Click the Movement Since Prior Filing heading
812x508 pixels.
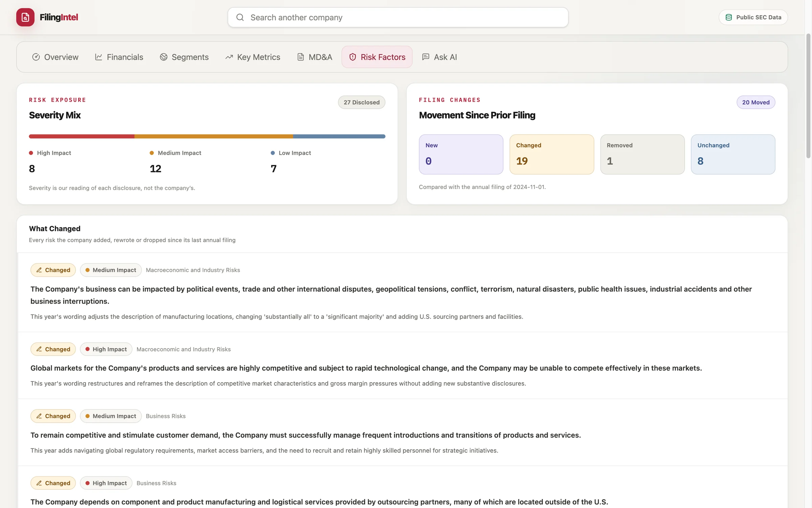tap(477, 115)
